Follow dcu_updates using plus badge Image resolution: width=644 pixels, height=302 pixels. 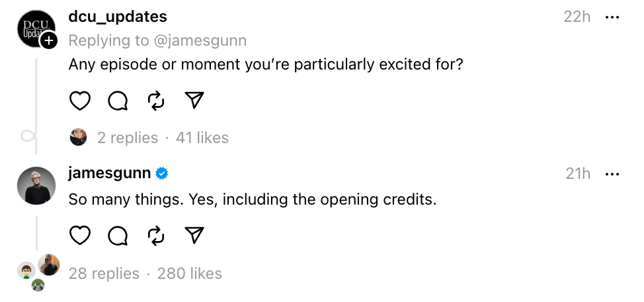(x=49, y=41)
